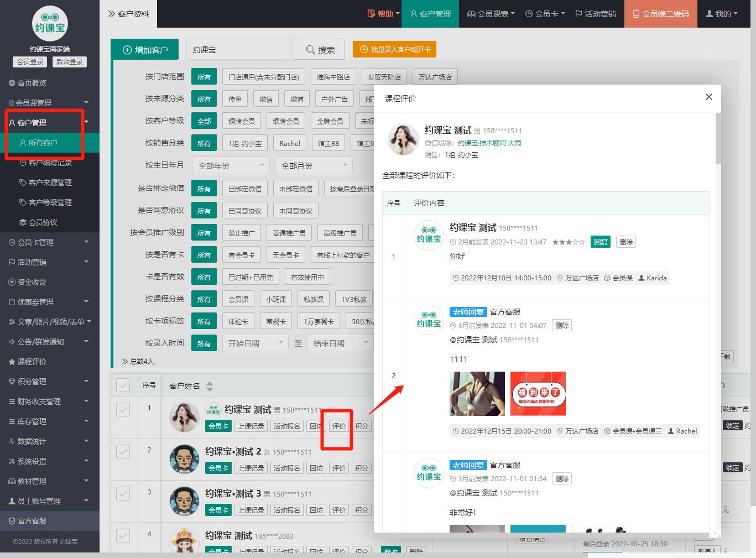This screenshot has width=756, height=558.
Task: Check the row 3 customer checkbox
Action: (x=123, y=493)
